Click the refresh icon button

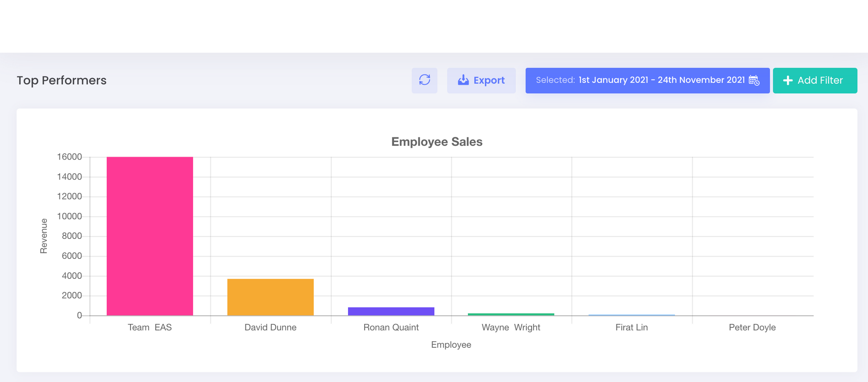(x=424, y=80)
